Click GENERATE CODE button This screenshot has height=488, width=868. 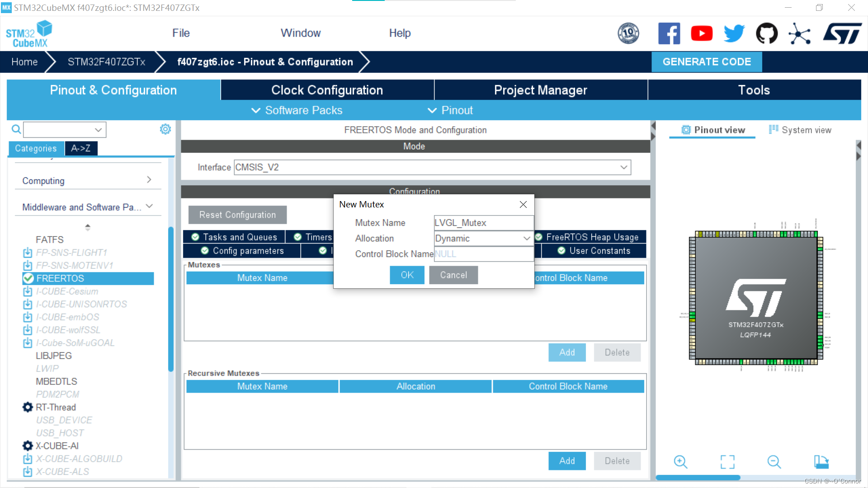pyautogui.click(x=706, y=62)
